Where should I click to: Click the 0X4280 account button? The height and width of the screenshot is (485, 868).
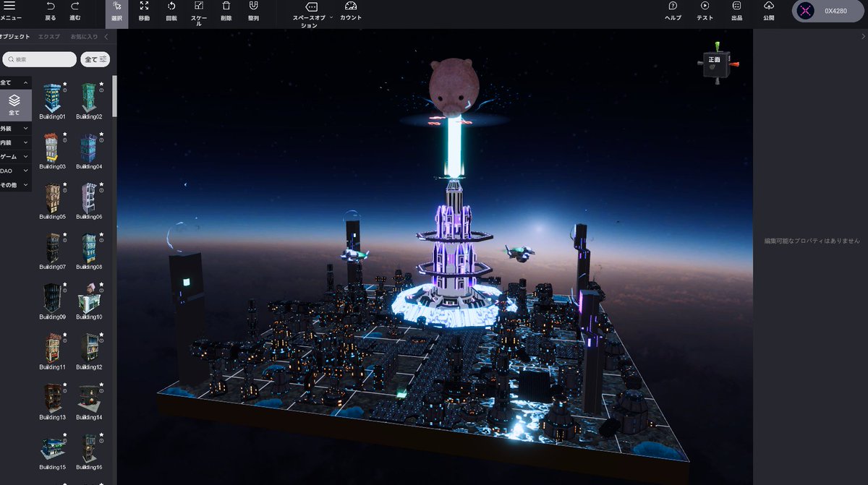click(x=827, y=11)
